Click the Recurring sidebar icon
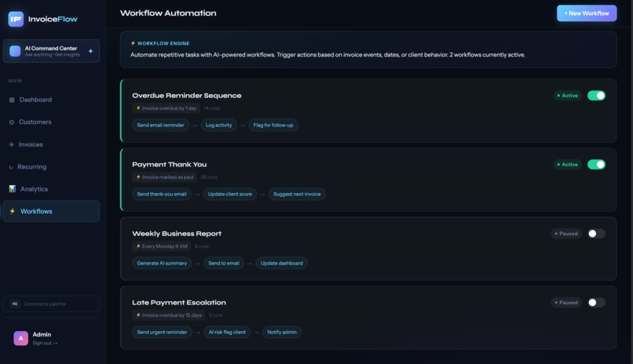 [11, 167]
